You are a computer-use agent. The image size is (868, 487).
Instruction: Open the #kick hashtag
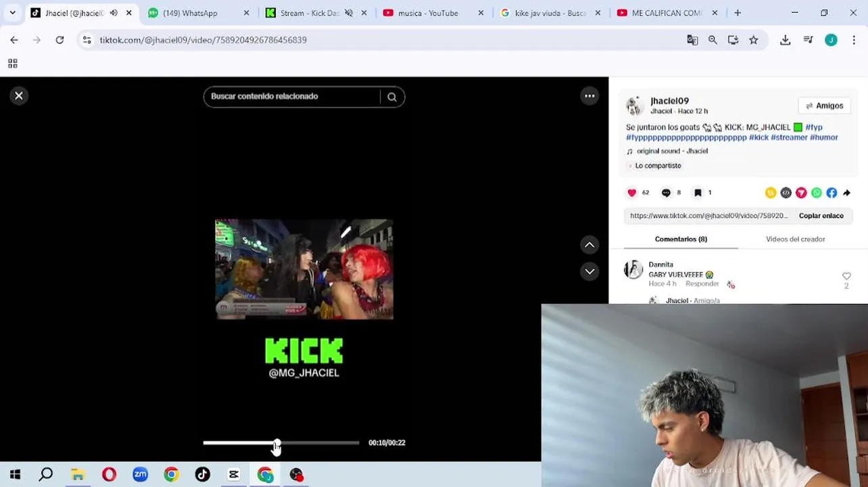click(758, 137)
